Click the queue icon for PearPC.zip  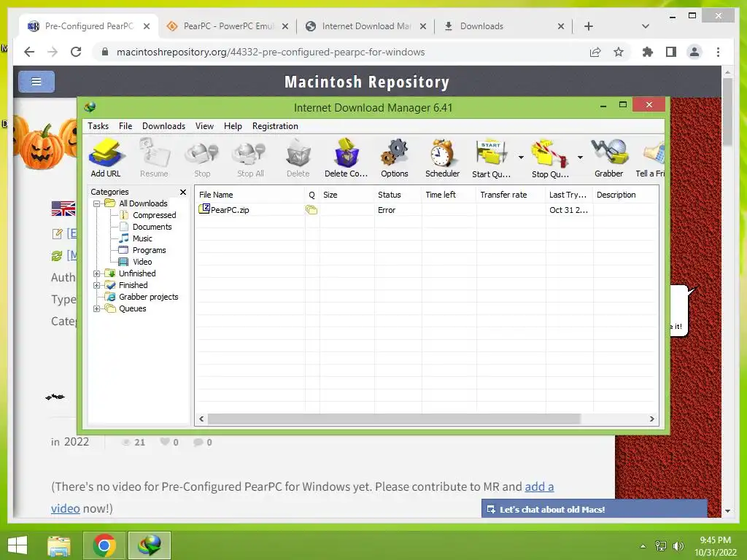click(x=311, y=210)
